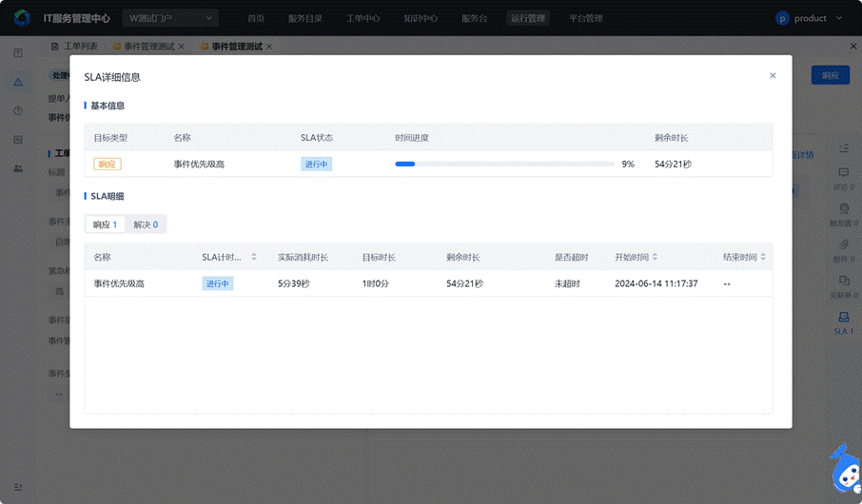Switch to the 工单列表 tab
Image resolution: width=862 pixels, height=504 pixels.
tap(74, 47)
